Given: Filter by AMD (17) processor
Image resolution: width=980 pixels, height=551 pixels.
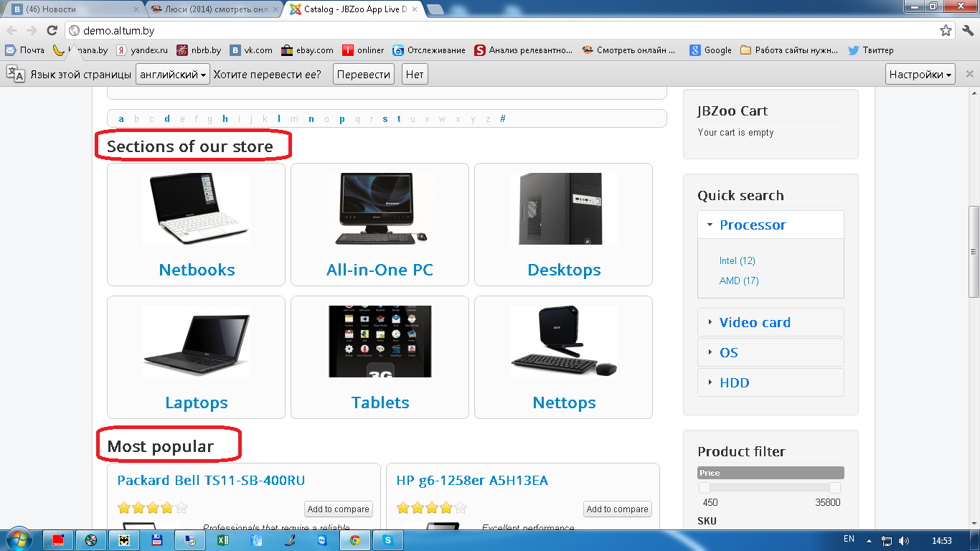Looking at the screenshot, I should pos(739,281).
